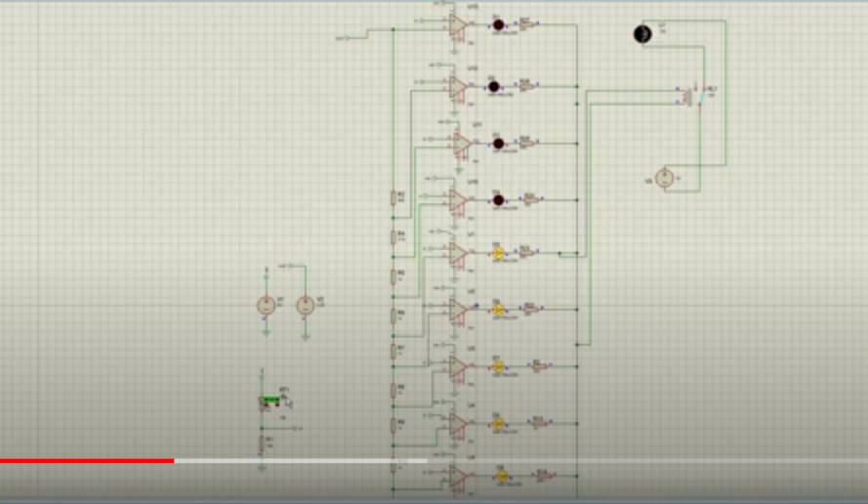Select resistor R1 below the potentiometer
868x504 pixels.
click(x=262, y=444)
